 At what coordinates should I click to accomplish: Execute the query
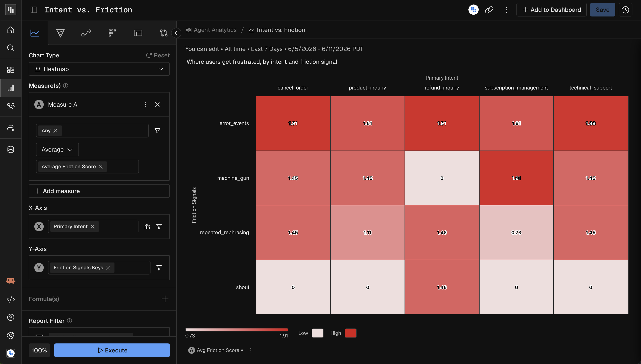pyautogui.click(x=112, y=350)
